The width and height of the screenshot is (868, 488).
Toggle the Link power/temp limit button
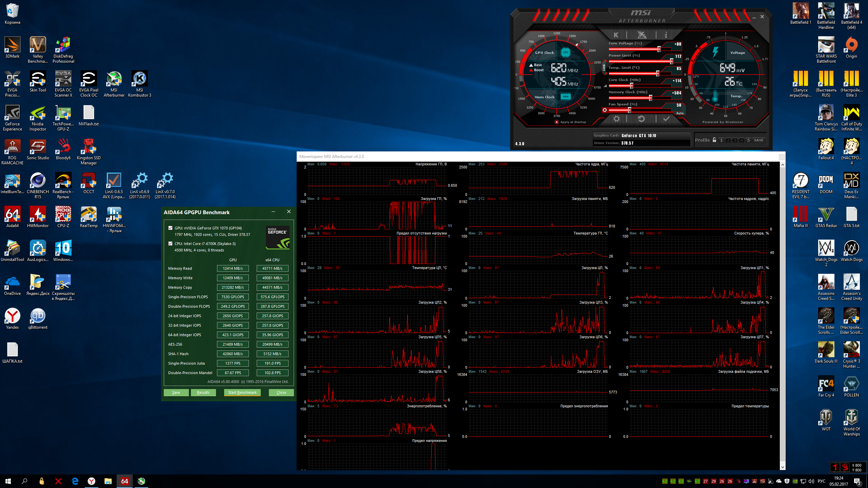pos(604,68)
